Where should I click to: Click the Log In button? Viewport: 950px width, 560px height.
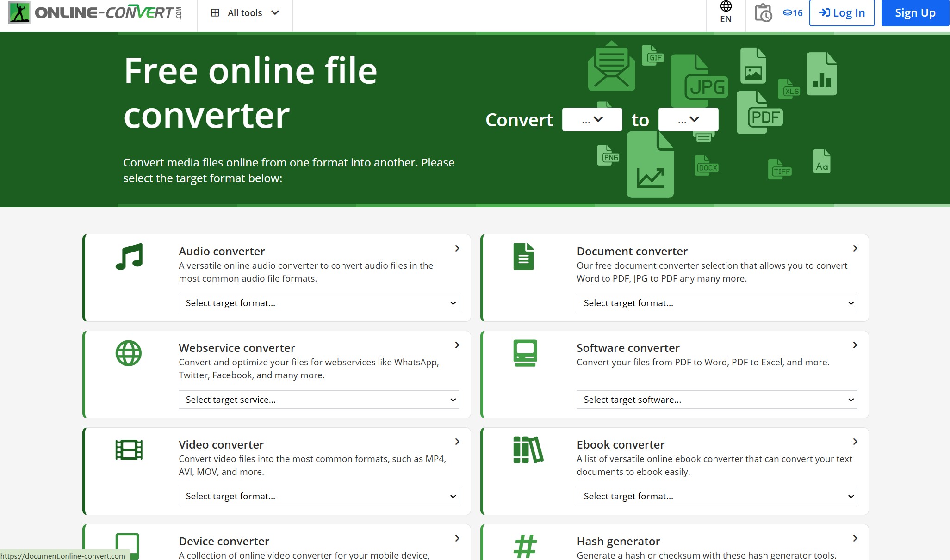[x=841, y=13]
